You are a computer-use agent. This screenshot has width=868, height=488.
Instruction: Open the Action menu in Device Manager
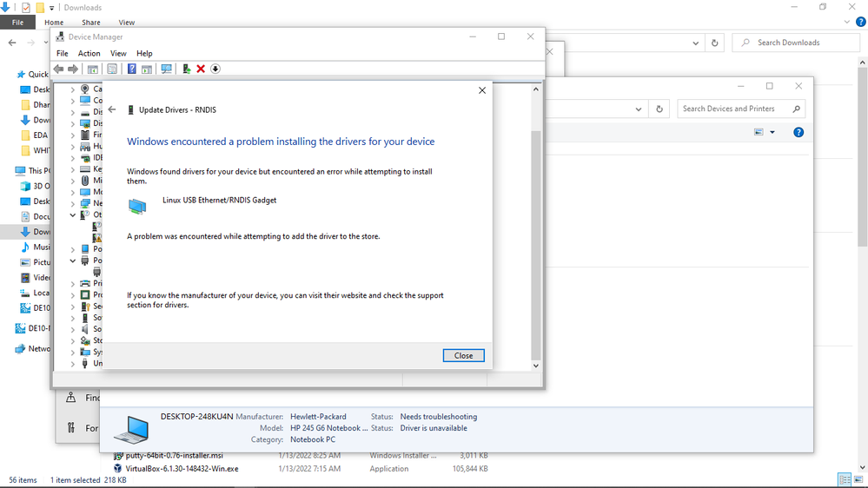[89, 54]
